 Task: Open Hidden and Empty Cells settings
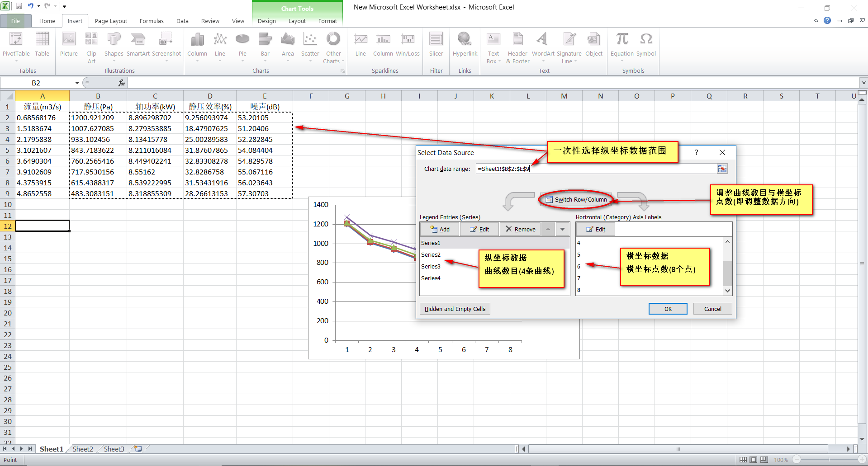(454, 309)
